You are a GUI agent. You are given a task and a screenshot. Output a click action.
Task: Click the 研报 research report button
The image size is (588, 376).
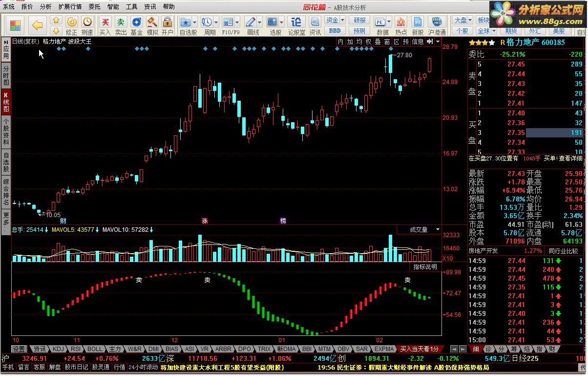coord(359,20)
